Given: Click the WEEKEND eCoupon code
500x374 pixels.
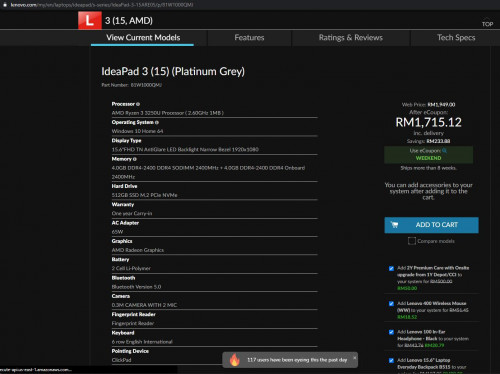Looking at the screenshot, I should [428, 158].
